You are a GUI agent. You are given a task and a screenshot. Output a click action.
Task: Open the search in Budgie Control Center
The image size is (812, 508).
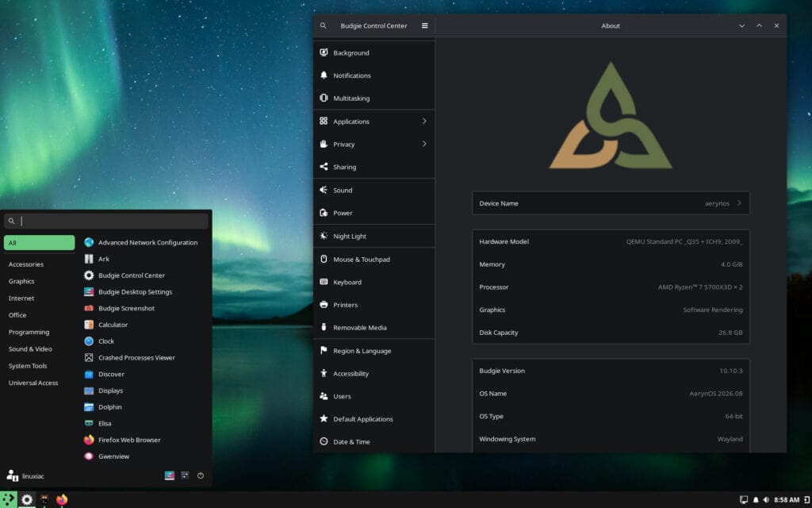[x=324, y=26]
